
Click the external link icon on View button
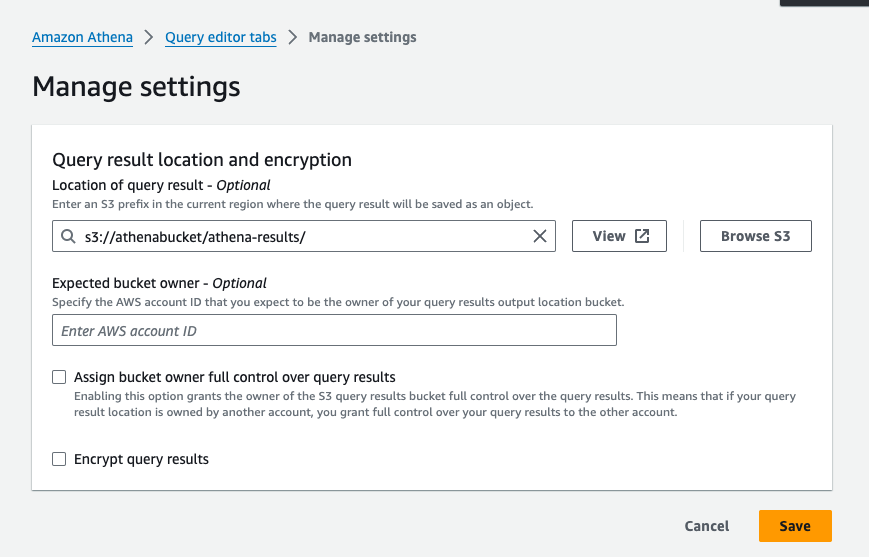pos(642,236)
